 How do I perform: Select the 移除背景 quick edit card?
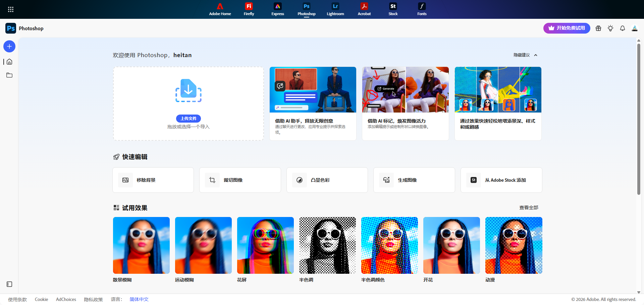coord(153,180)
